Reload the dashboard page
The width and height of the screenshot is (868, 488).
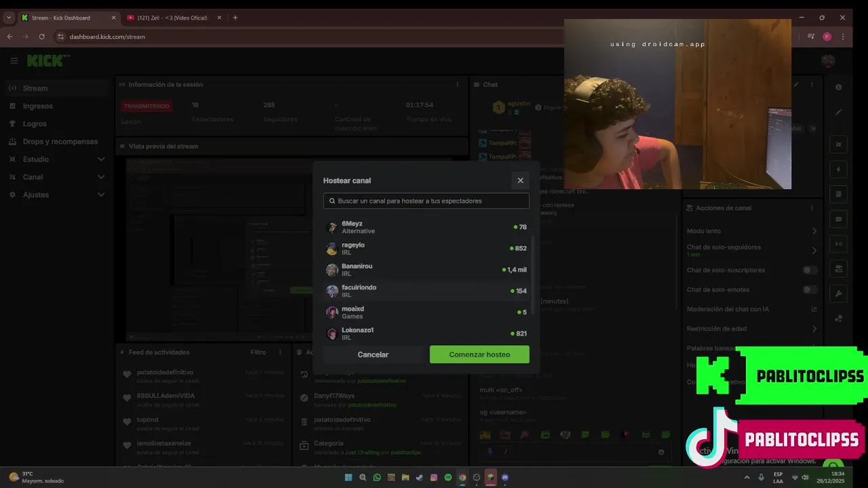click(x=42, y=37)
